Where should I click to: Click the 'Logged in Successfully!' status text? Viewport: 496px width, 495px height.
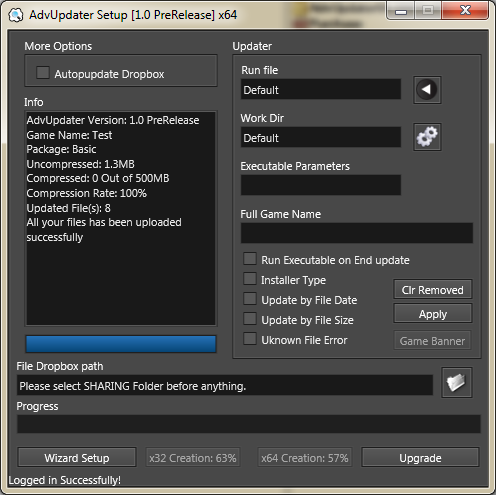click(65, 480)
